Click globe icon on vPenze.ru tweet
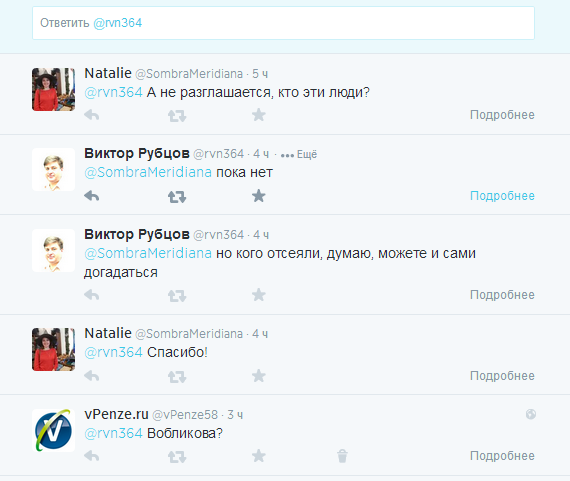The width and height of the screenshot is (570, 481). click(x=531, y=414)
